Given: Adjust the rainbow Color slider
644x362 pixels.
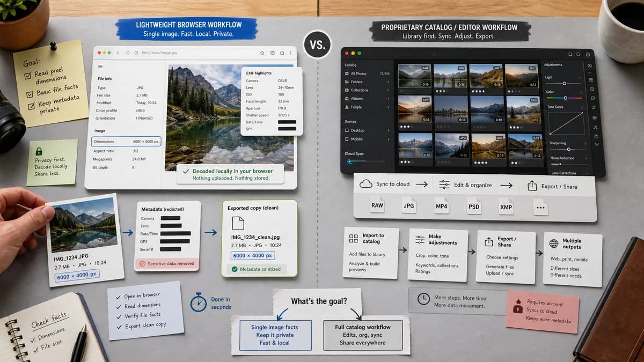Looking at the screenshot, I should [564, 98].
